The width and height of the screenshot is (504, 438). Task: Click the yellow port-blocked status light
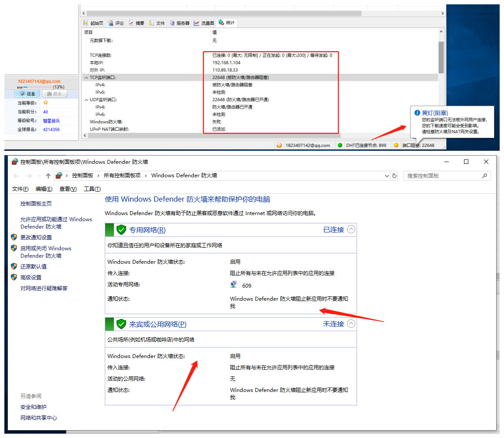point(396,146)
